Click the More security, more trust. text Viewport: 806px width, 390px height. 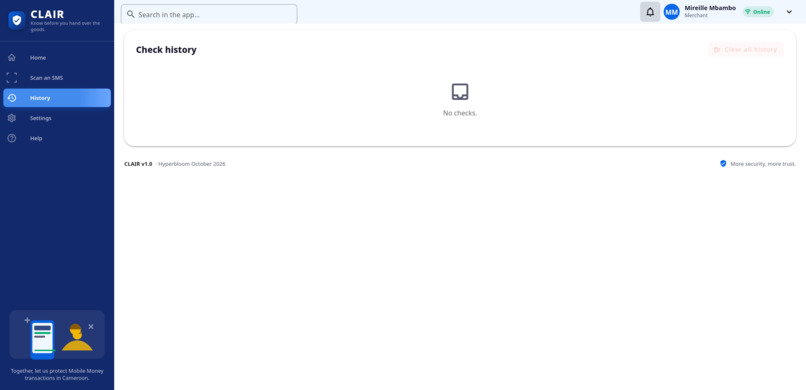tap(763, 164)
